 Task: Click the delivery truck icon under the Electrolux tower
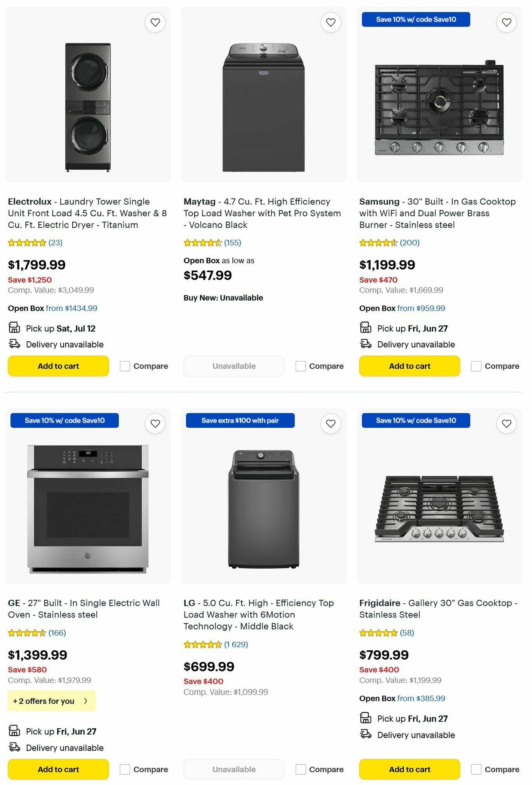(14, 344)
